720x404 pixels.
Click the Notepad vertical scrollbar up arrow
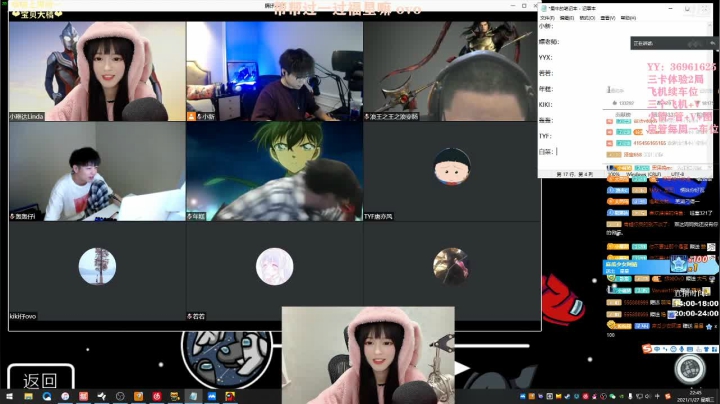[710, 25]
